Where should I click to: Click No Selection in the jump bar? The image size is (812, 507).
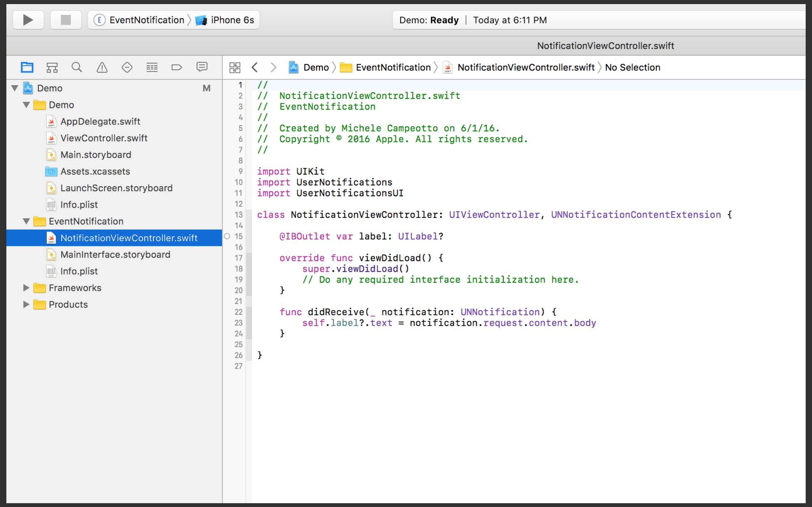click(632, 67)
